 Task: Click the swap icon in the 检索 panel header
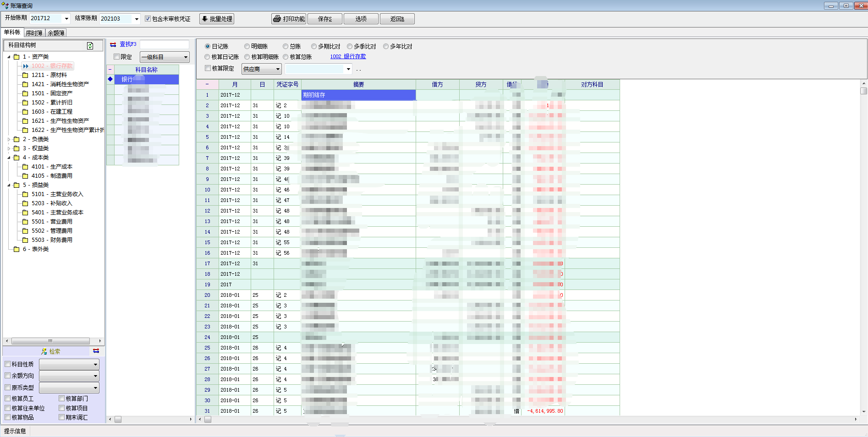click(x=96, y=351)
